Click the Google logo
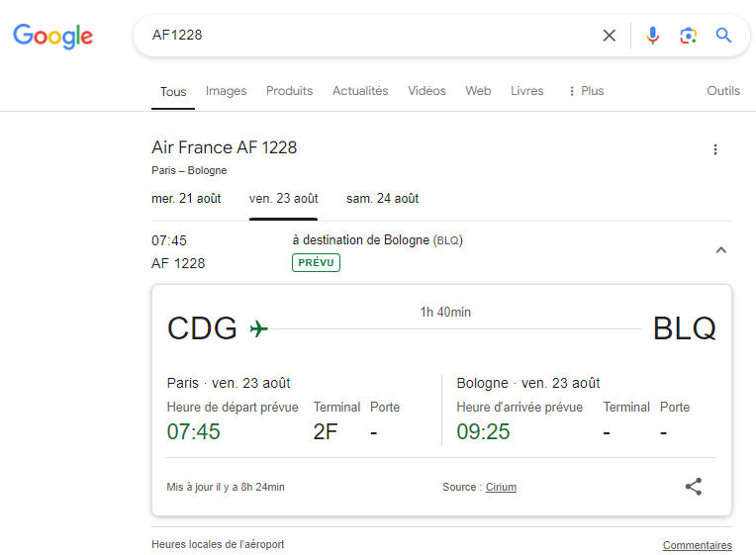 coord(53,37)
